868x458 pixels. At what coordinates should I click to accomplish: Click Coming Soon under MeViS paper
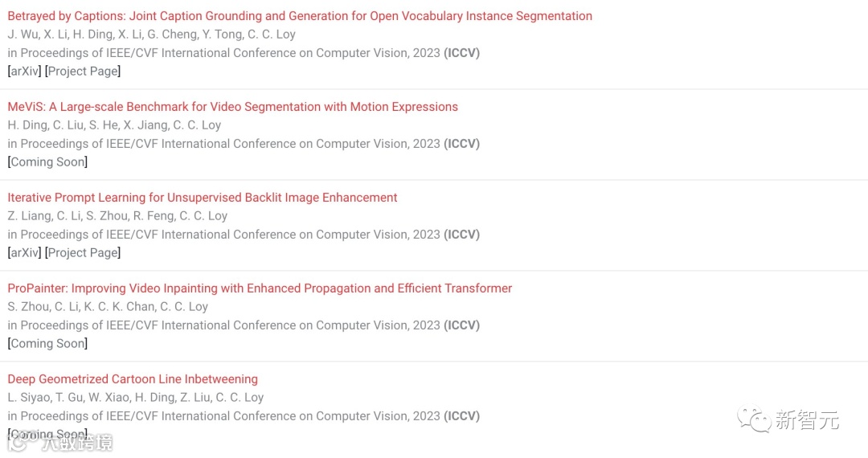click(47, 162)
